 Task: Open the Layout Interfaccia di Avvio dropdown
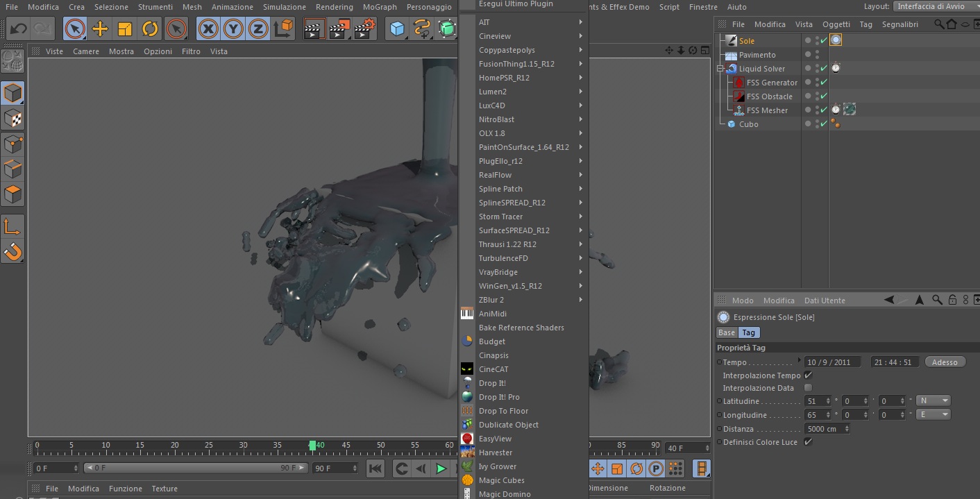coord(935,6)
